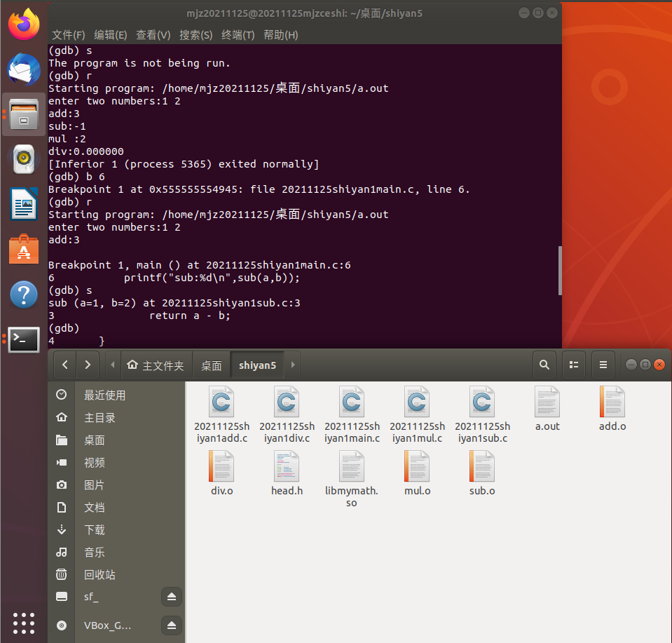This screenshot has height=643, width=672.
Task: Click the terminal scrollbar handle
Action: pyautogui.click(x=560, y=271)
